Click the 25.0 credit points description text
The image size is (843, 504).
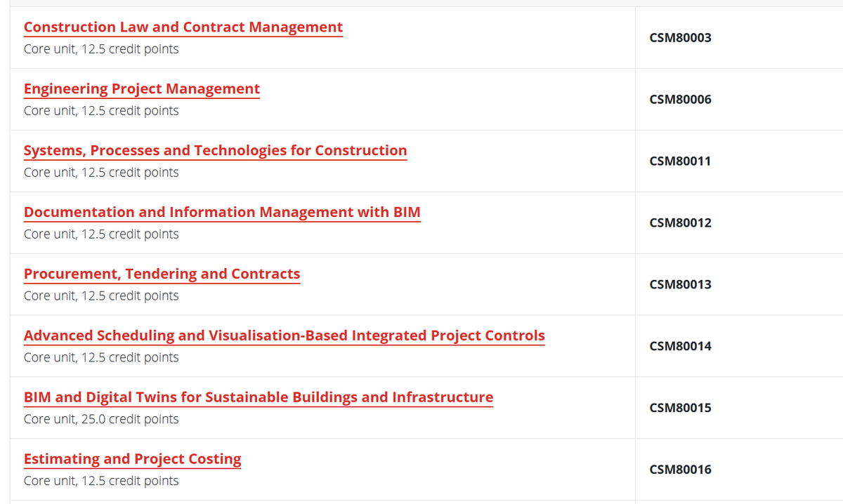click(x=101, y=420)
